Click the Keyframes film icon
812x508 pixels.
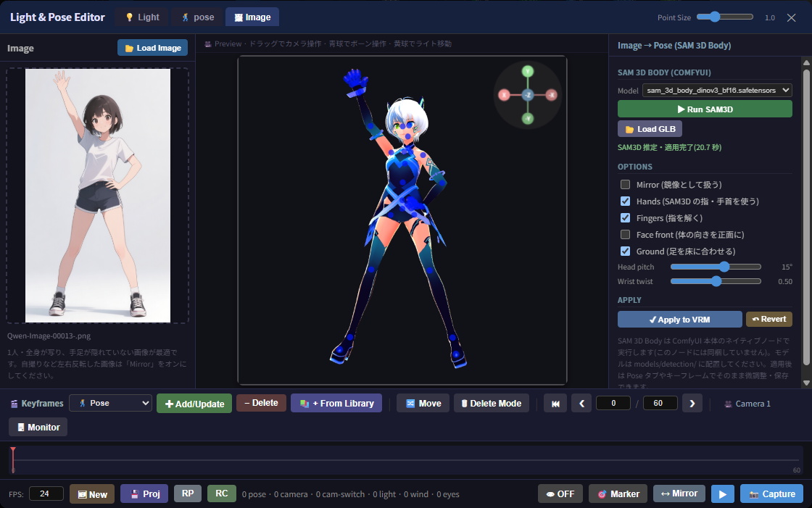[14, 404]
